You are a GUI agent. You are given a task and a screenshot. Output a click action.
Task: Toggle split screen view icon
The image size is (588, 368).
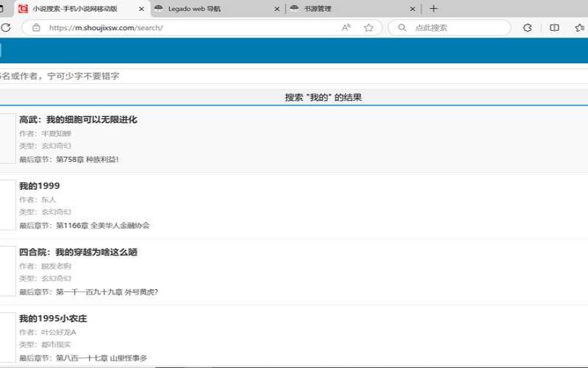coord(554,28)
